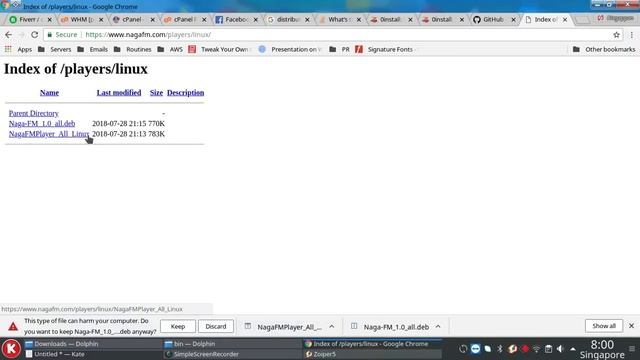
Task: Click the red recording tray icon
Action: click(x=525, y=349)
